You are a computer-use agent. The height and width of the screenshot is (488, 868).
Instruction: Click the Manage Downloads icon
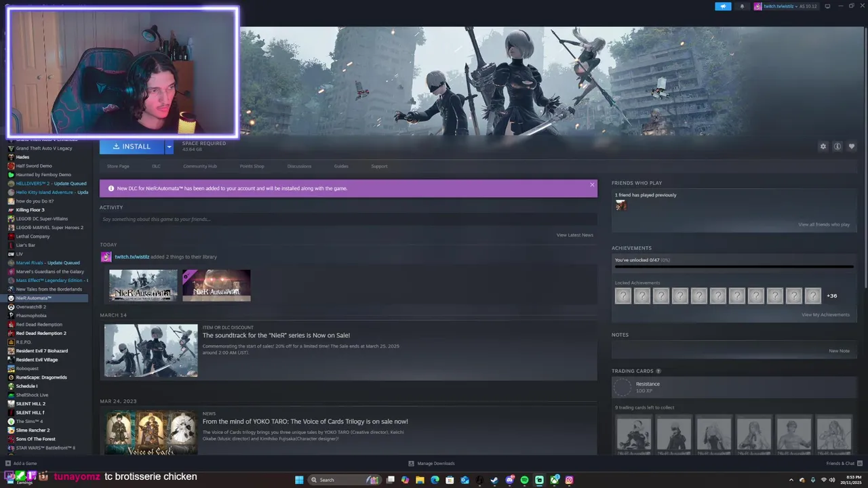(x=411, y=464)
